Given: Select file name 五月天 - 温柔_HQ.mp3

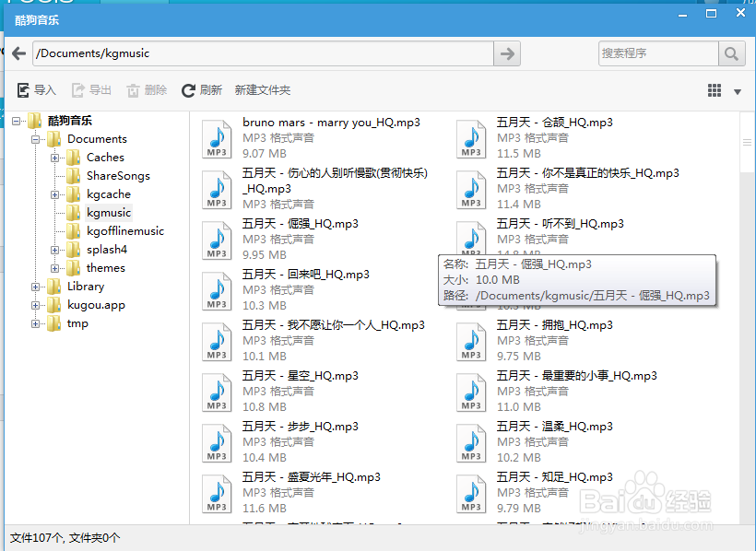Looking at the screenshot, I should tap(555, 427).
